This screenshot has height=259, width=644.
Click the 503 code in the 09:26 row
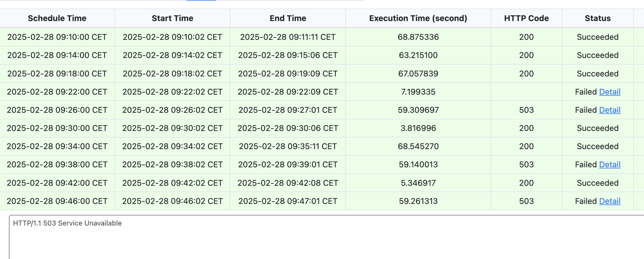pyautogui.click(x=526, y=110)
